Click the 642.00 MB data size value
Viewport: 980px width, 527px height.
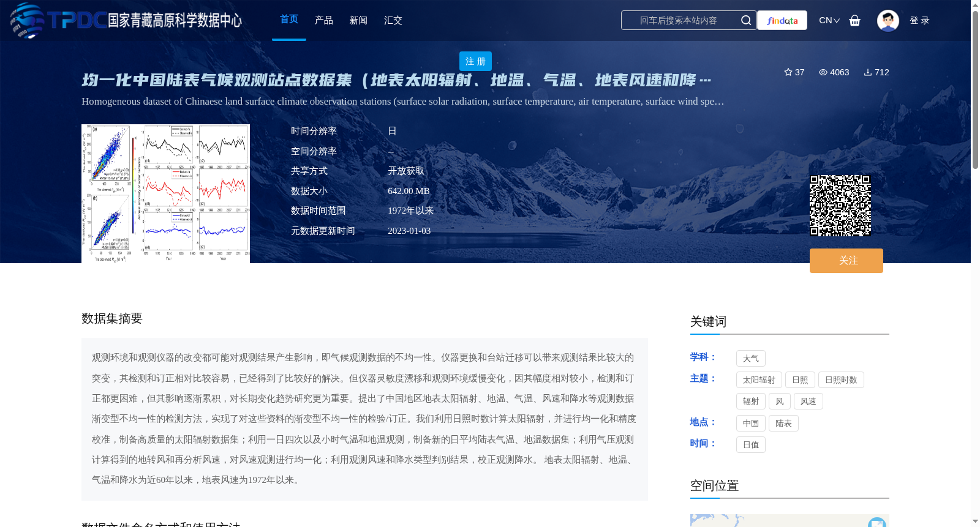point(409,191)
